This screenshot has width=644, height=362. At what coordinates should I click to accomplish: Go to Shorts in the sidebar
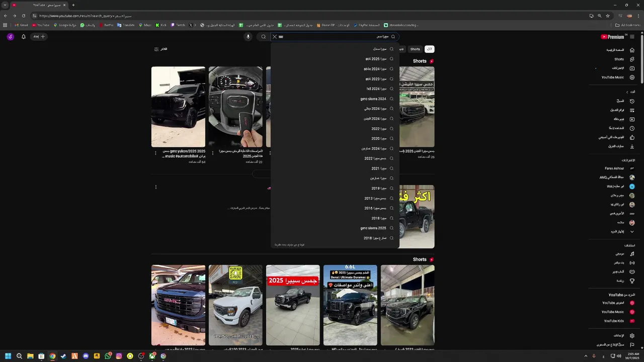point(624,59)
